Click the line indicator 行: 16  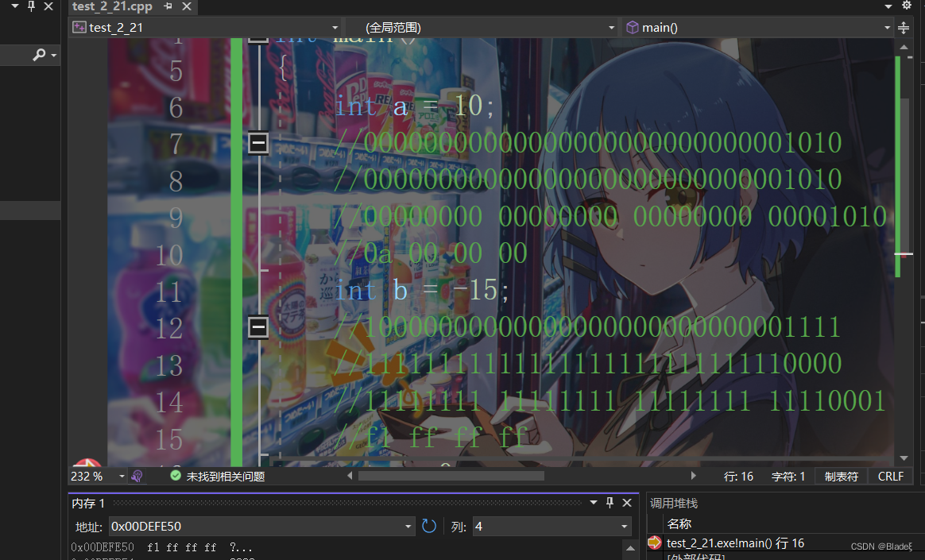tap(738, 477)
